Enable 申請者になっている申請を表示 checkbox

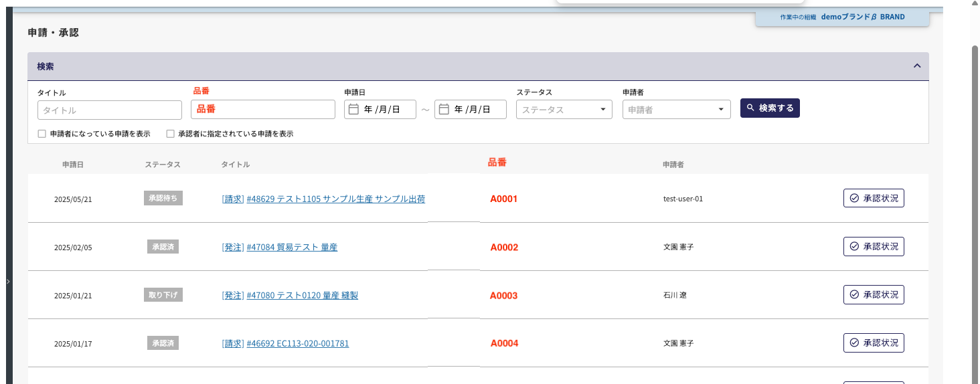[42, 134]
